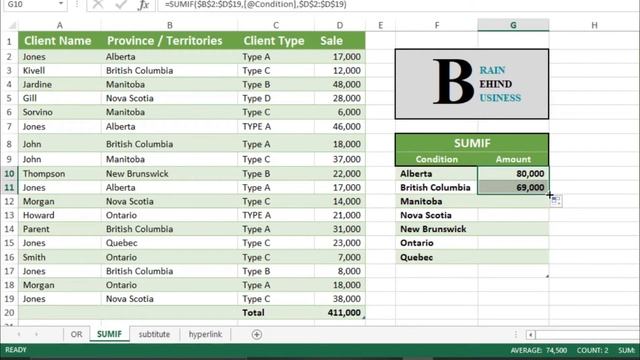Select column C header
The height and width of the screenshot is (360, 640).
tap(276, 25)
